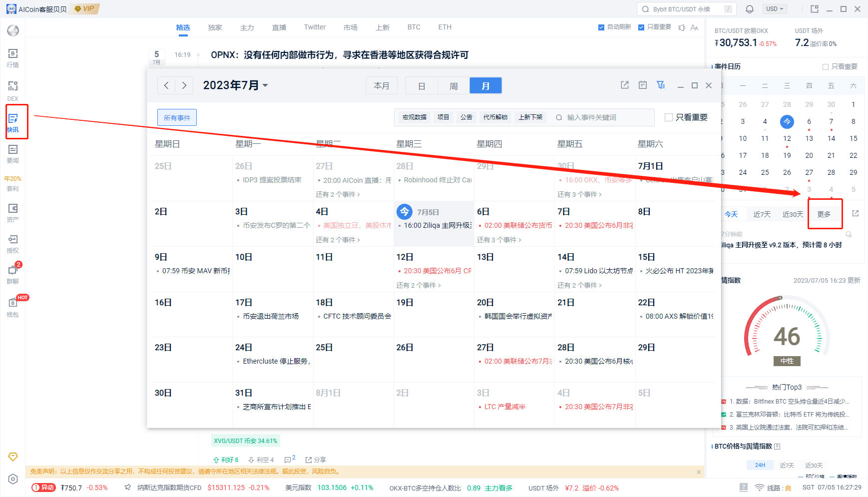Open the 资产 assets sidebar icon
This screenshot has height=497, width=868.
(x=13, y=213)
